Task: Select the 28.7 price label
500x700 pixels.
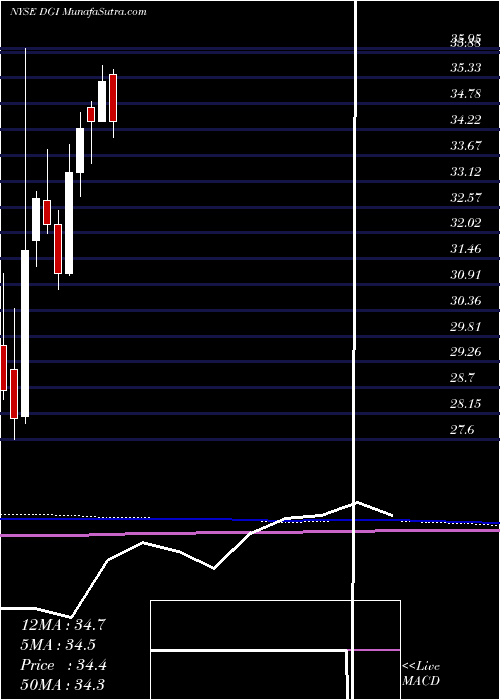Action: click(463, 378)
